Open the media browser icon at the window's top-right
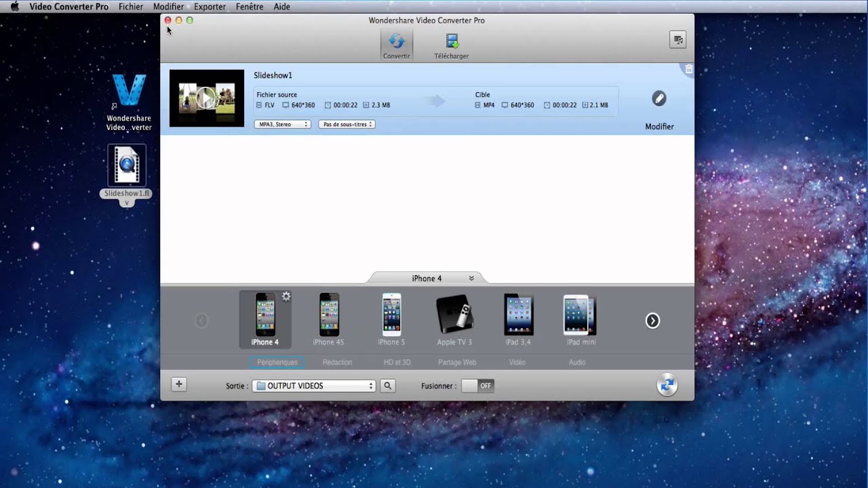 tap(677, 40)
